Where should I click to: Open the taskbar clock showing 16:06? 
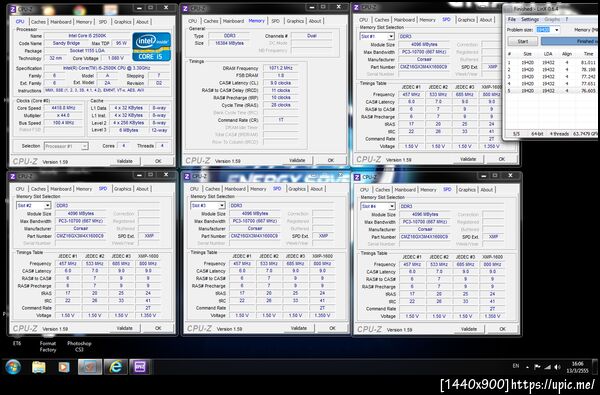tap(578, 367)
